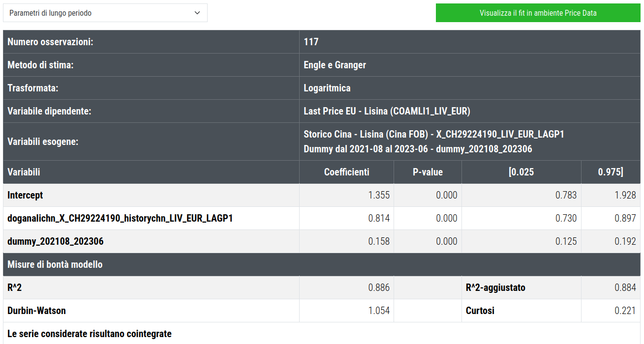The width and height of the screenshot is (644, 344).
Task: Select the 'Durbin-Watson' label
Action: tap(36, 311)
